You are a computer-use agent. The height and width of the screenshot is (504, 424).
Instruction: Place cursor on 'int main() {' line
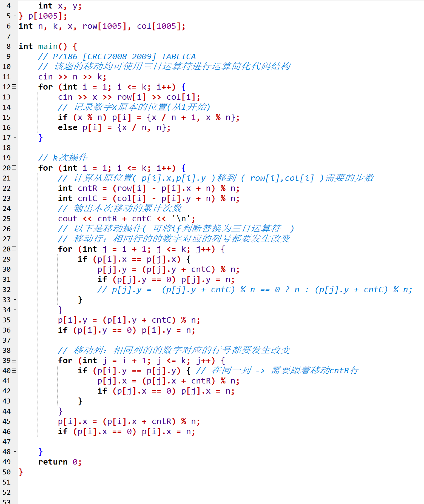pos(48,46)
